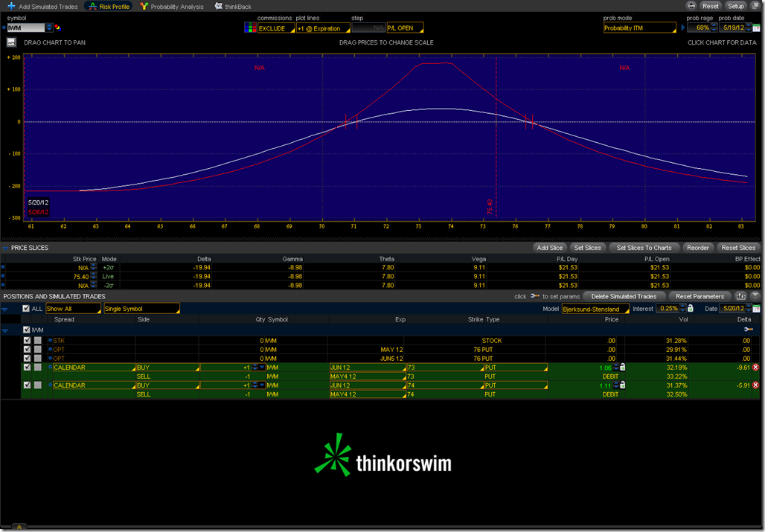This screenshot has width=765, height=532.
Task: Open the symbol color link icon
Action: coord(57,28)
